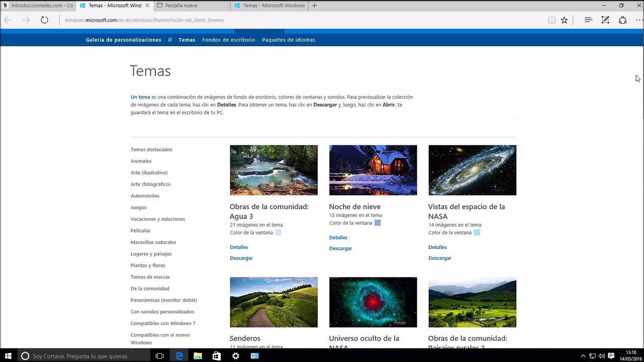This screenshot has width=644, height=362.
Task: Show hidden tray icons chevron
Action: click(x=583, y=356)
